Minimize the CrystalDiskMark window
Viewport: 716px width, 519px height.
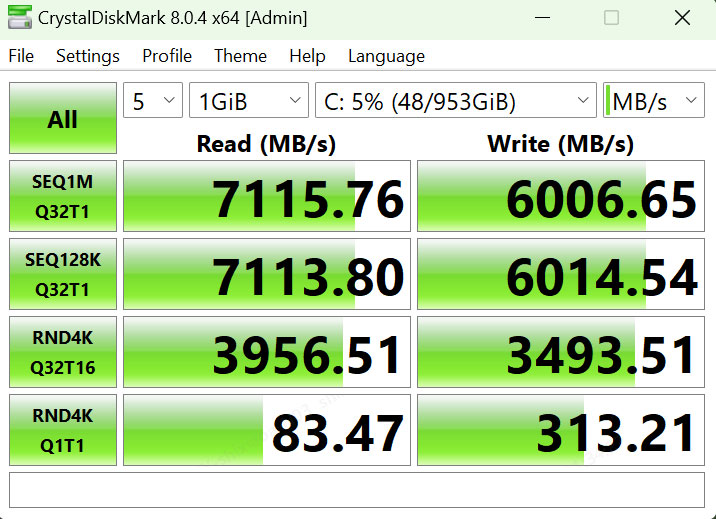click(542, 18)
